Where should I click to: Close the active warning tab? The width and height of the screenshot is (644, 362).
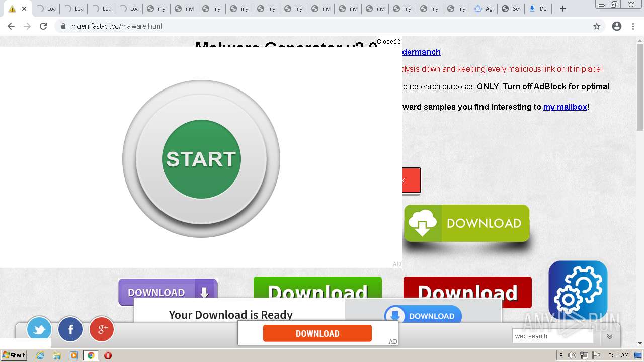click(24, 9)
